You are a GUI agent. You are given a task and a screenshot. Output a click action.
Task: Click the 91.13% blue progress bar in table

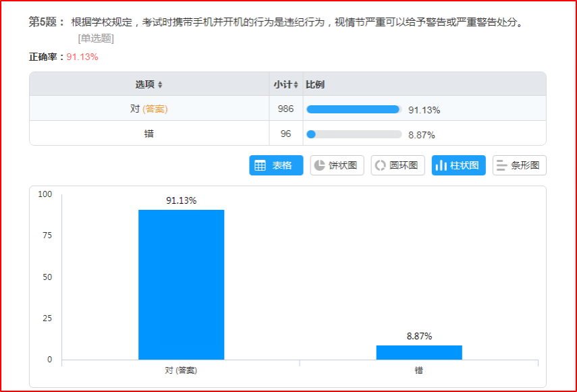click(353, 109)
